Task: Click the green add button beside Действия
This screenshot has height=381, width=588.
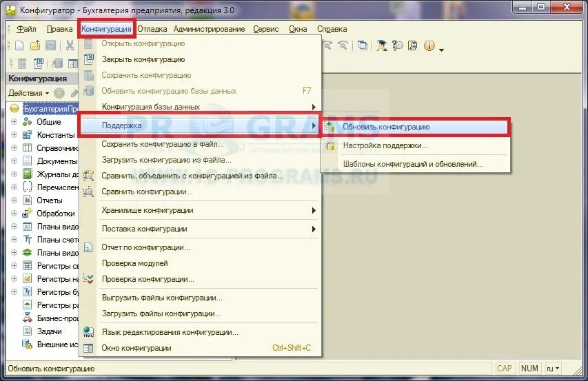Action: 59,93
